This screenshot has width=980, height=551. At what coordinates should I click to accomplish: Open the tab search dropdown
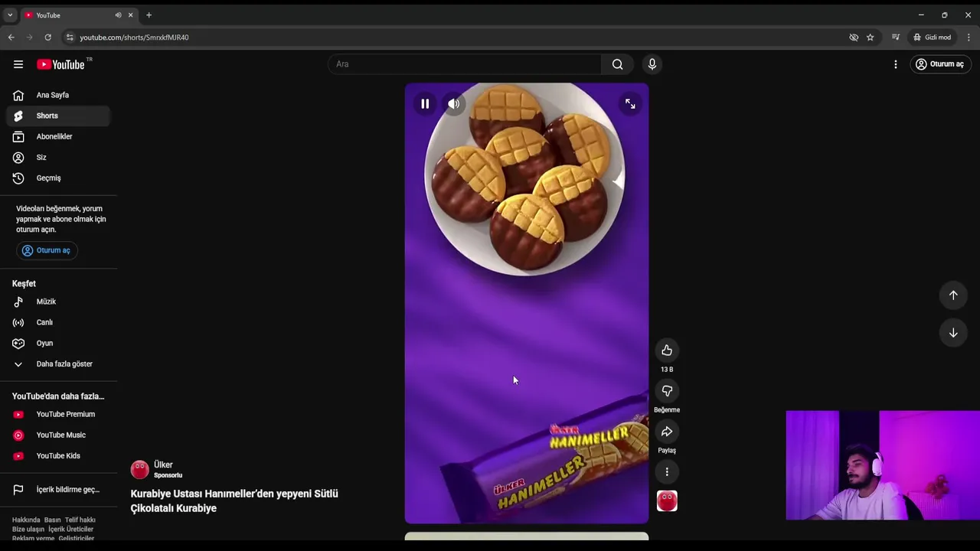pyautogui.click(x=10, y=15)
